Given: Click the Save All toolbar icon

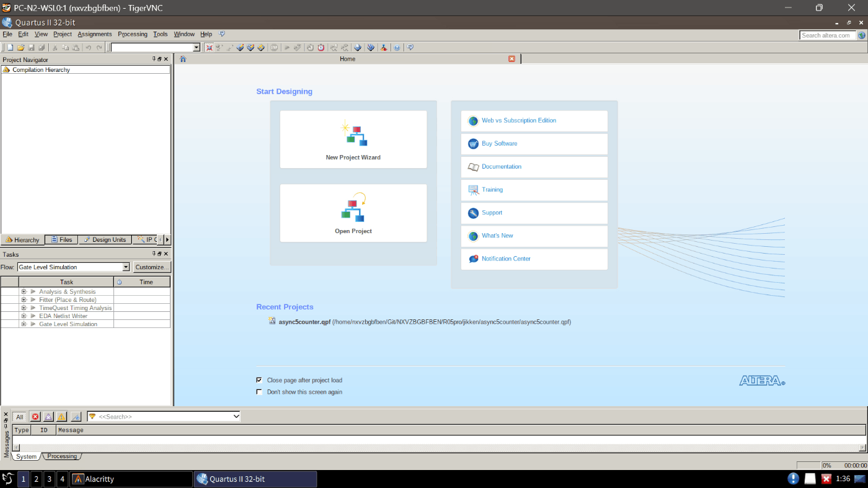Looking at the screenshot, I should point(42,47).
